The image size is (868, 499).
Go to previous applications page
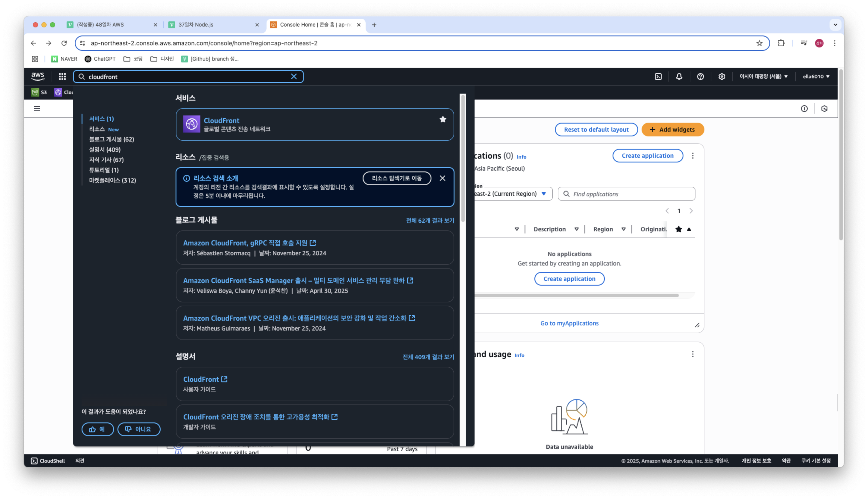[667, 211]
